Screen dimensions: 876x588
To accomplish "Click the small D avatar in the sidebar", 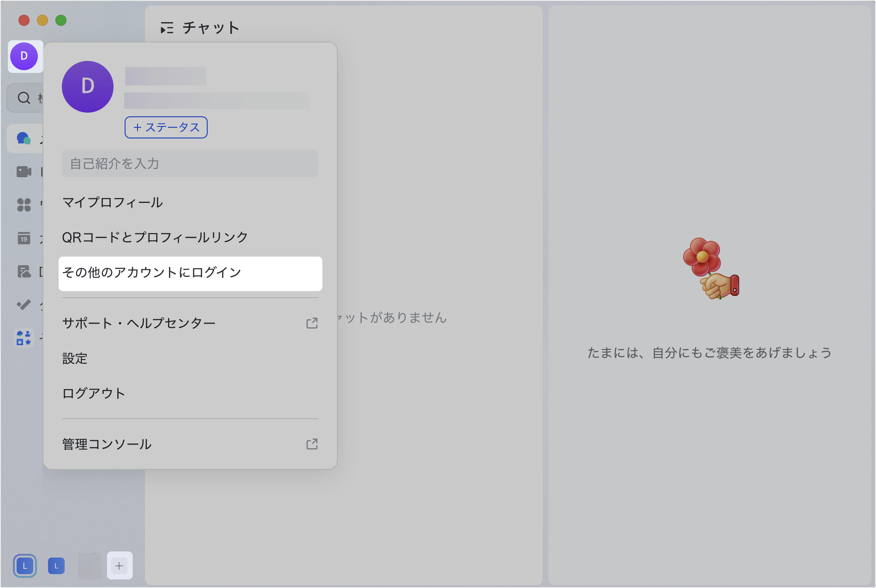I will click(x=24, y=56).
